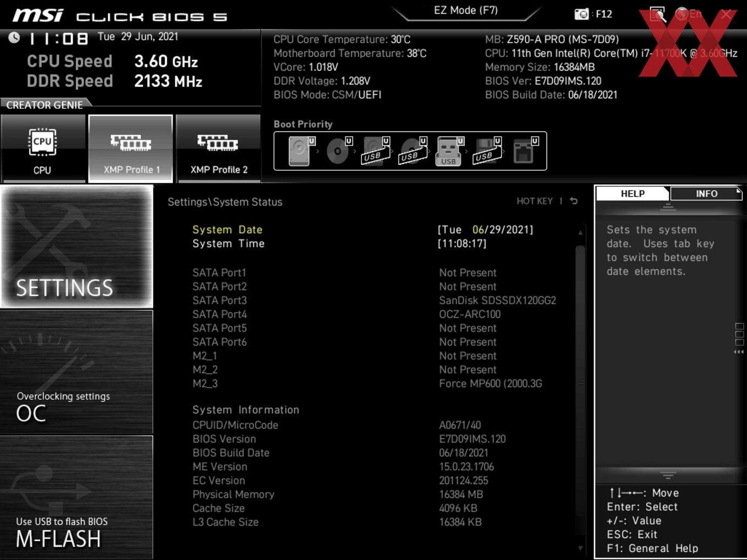Switch to EZ Mode (F7)

click(466, 10)
